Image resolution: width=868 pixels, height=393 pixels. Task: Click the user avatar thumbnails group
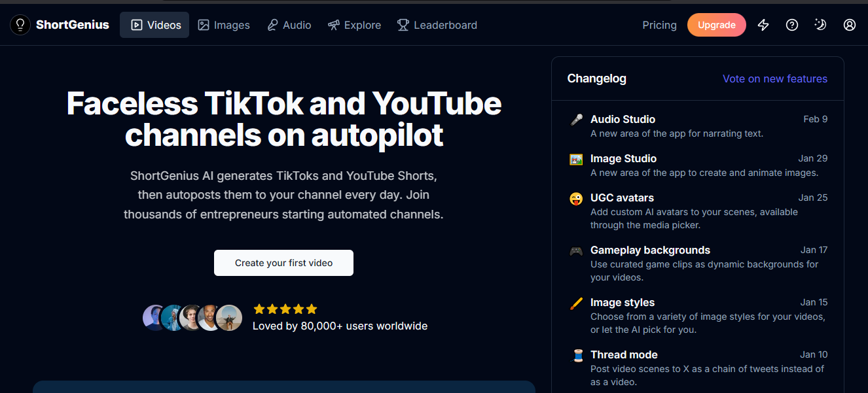pos(192,318)
